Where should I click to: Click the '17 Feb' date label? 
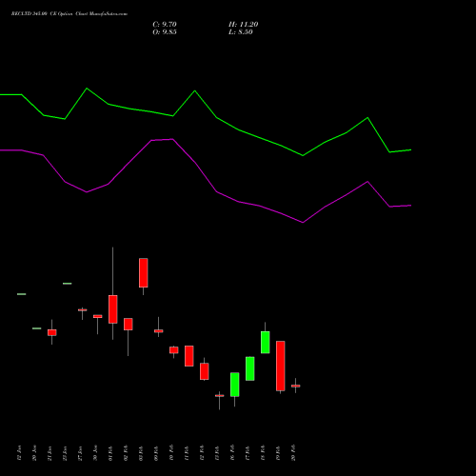click(x=248, y=453)
